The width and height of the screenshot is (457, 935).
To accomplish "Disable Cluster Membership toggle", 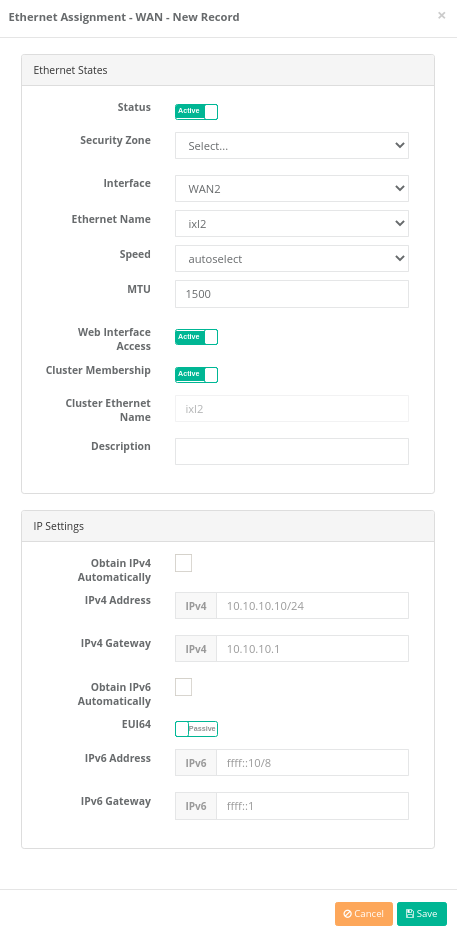I will tap(196, 374).
